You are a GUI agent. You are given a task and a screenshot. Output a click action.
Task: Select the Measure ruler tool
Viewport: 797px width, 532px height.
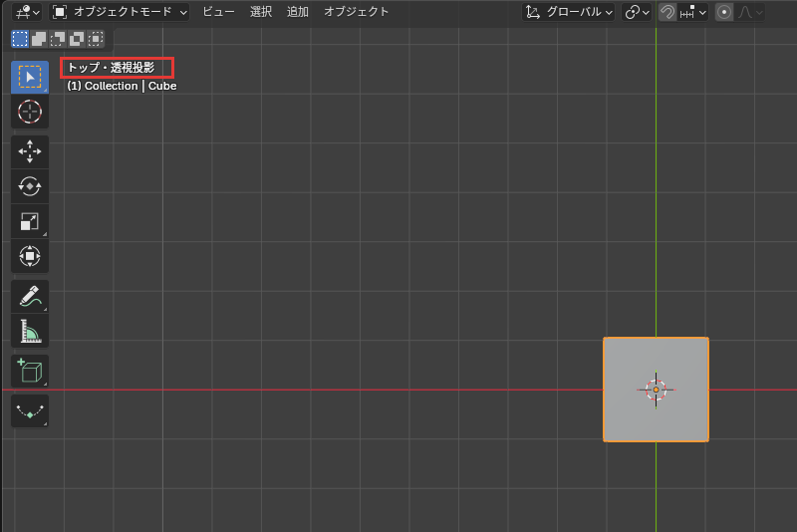tap(30, 331)
